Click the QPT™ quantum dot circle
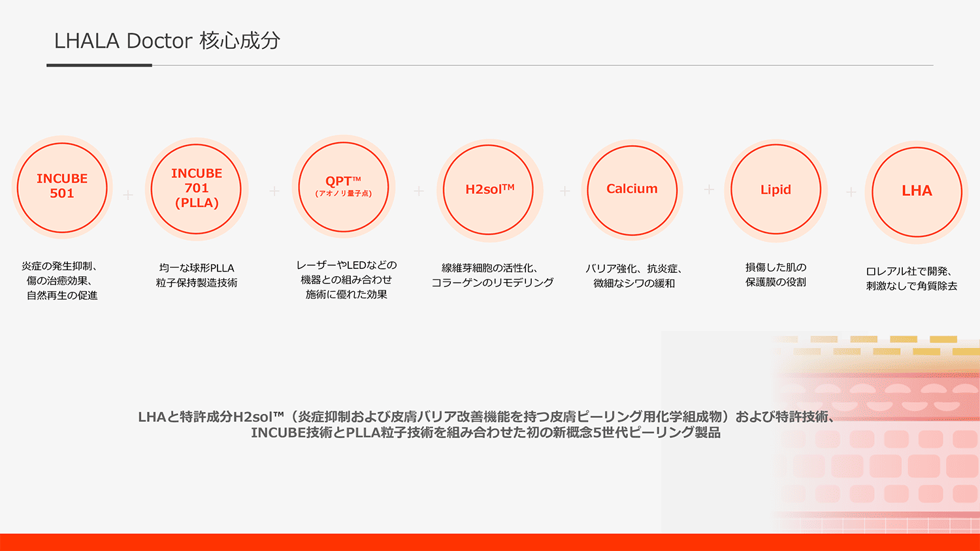Screen dimensions: 980x551 click(344, 187)
